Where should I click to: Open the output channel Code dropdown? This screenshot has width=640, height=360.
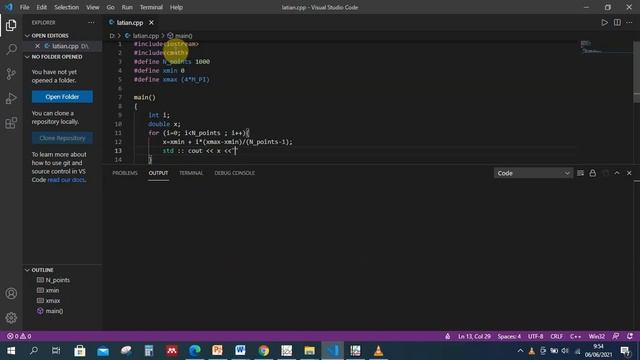pyautogui.click(x=533, y=173)
